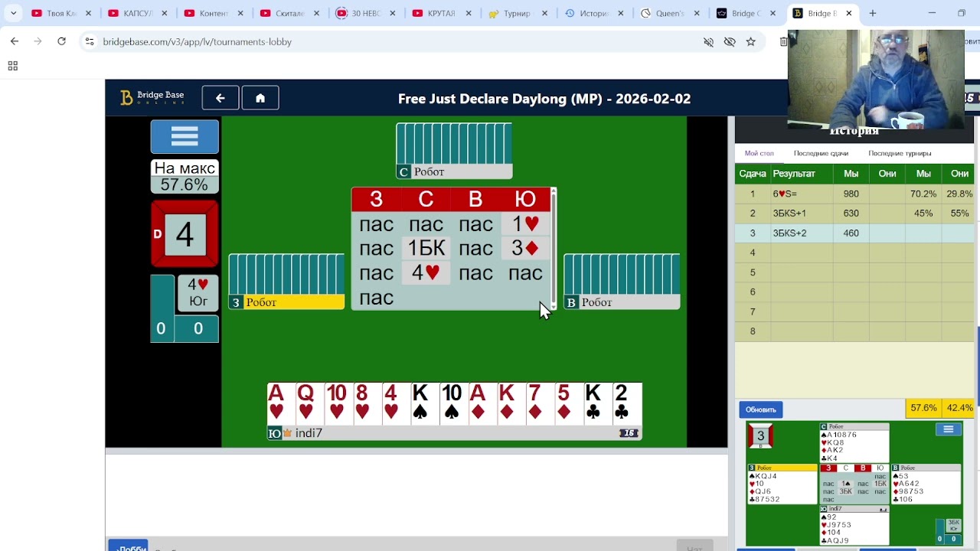This screenshot has height=551, width=980.
Task: View site information icon beside URL
Action: point(90,41)
